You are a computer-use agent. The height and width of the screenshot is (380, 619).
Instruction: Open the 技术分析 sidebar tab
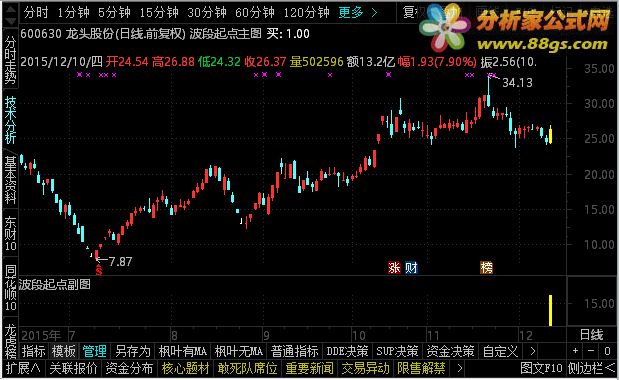click(x=10, y=120)
